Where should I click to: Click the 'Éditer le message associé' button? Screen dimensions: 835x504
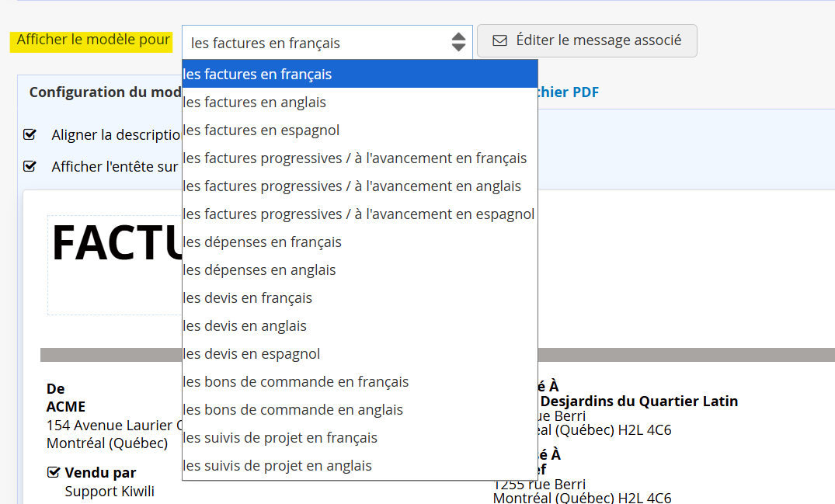coord(587,40)
